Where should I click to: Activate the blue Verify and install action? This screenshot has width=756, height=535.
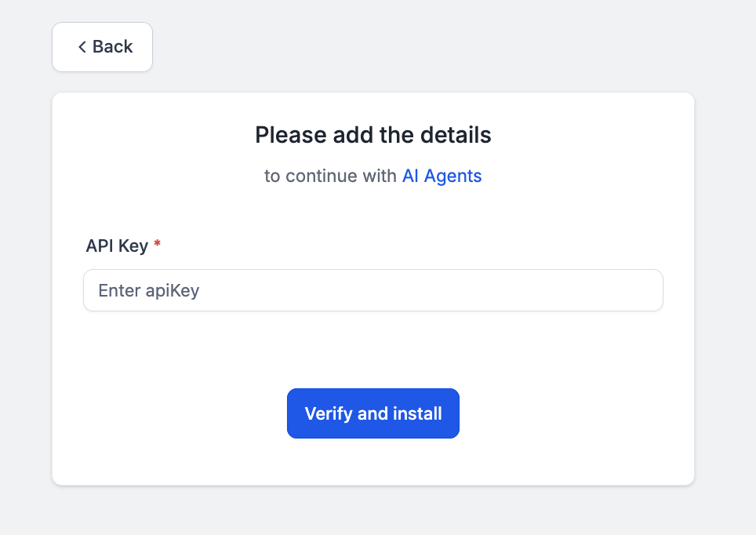[x=373, y=413]
